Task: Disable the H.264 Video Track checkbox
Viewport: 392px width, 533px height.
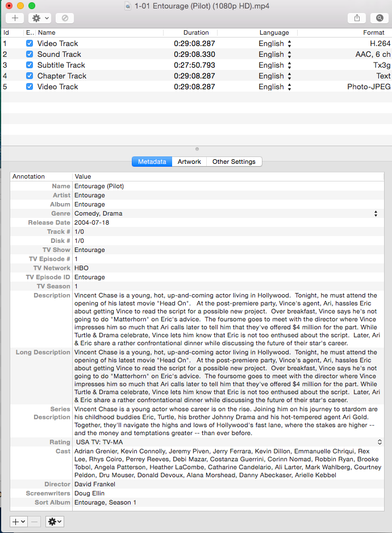Action: coord(30,43)
